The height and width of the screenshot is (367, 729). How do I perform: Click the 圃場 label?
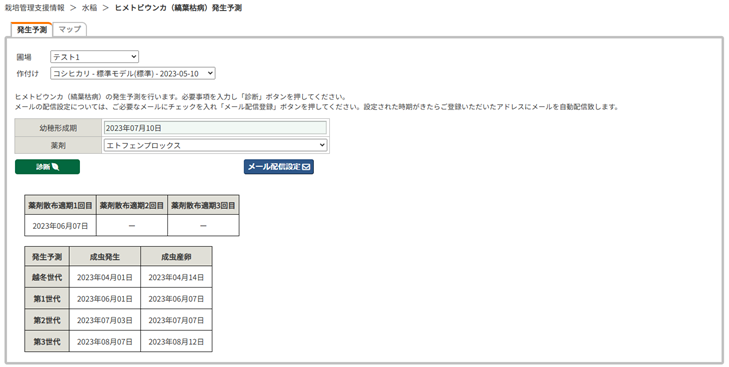[24, 57]
